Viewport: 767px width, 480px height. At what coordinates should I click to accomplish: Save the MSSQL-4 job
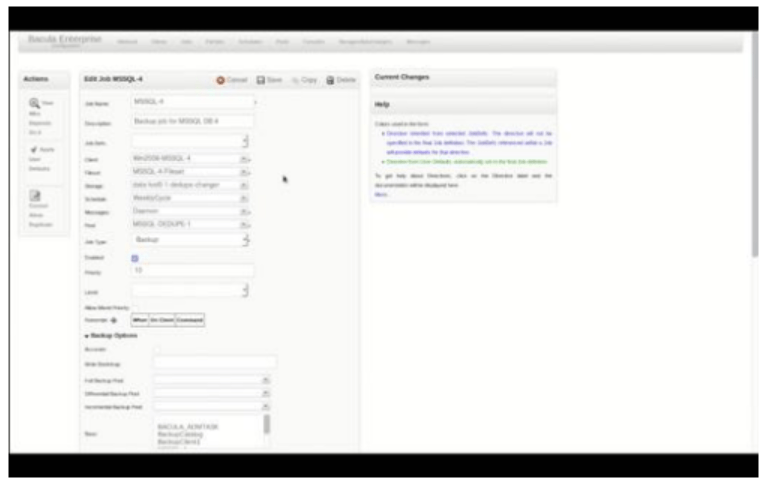point(270,80)
